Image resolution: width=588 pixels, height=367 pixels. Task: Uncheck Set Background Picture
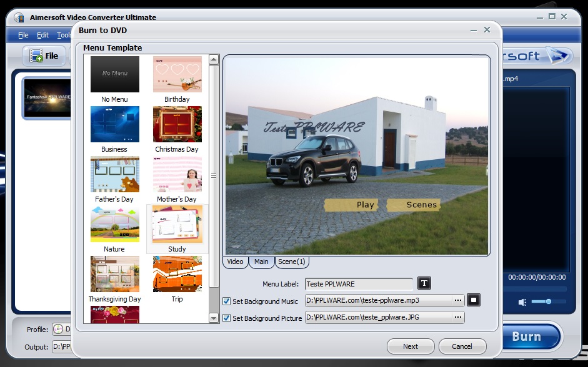227,318
